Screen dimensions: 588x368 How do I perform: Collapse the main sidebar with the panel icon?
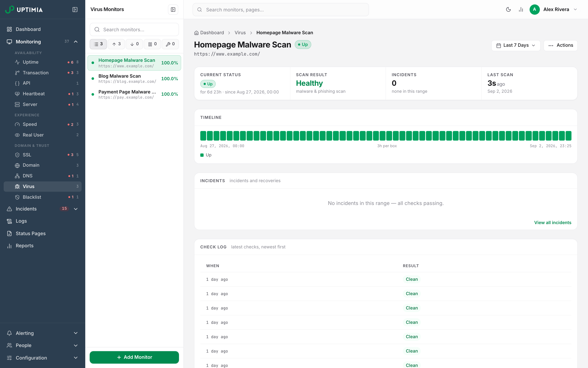(75, 10)
